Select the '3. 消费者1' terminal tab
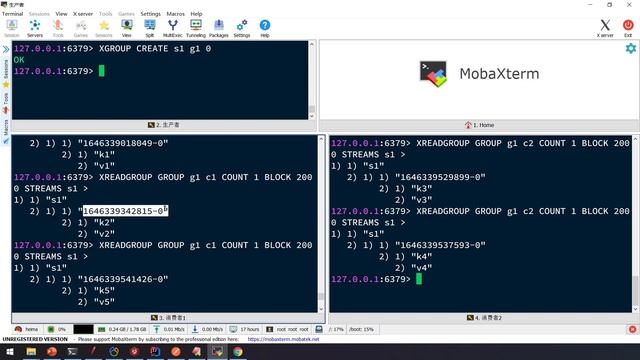Image resolution: width=640 pixels, height=360 pixels. [168, 318]
